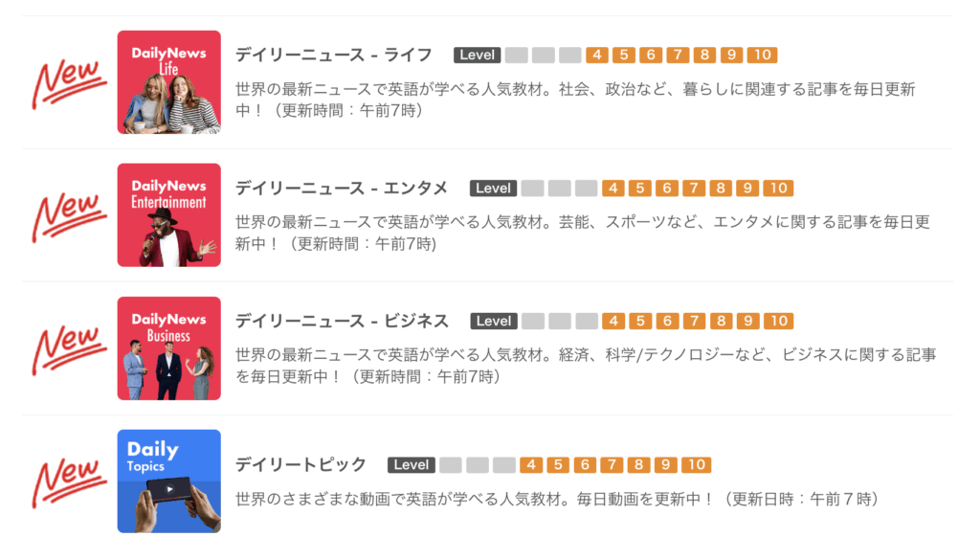980x537 pixels.
Task: Click level 9 badge in デイリートピック row
Action: click(x=666, y=464)
